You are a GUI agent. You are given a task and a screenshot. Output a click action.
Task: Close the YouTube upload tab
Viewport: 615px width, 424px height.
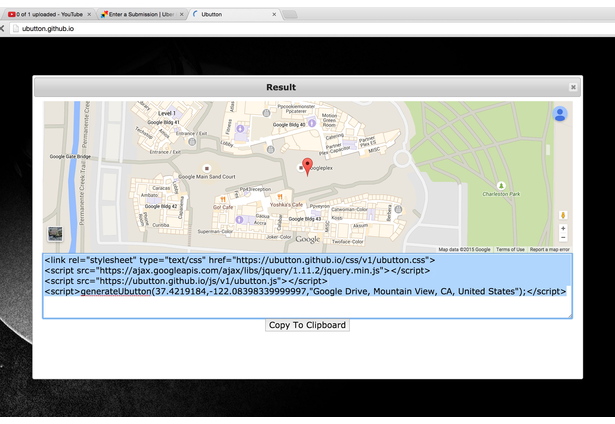[x=89, y=15]
